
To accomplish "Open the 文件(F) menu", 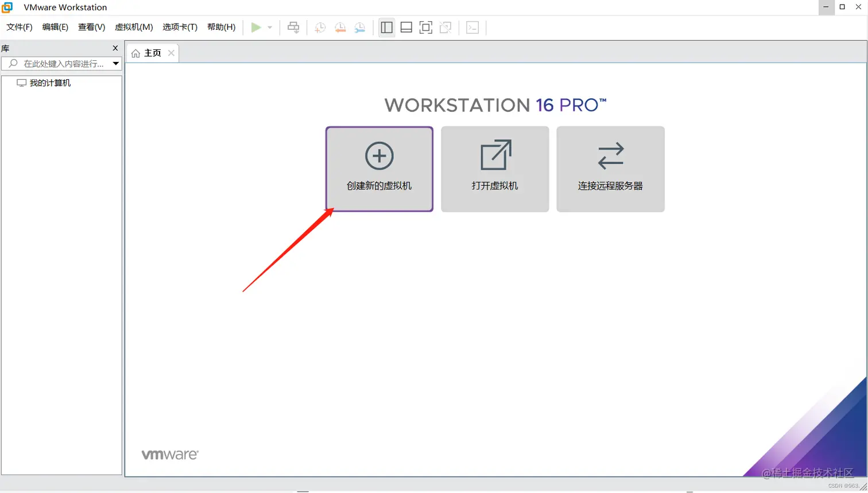I will [20, 27].
